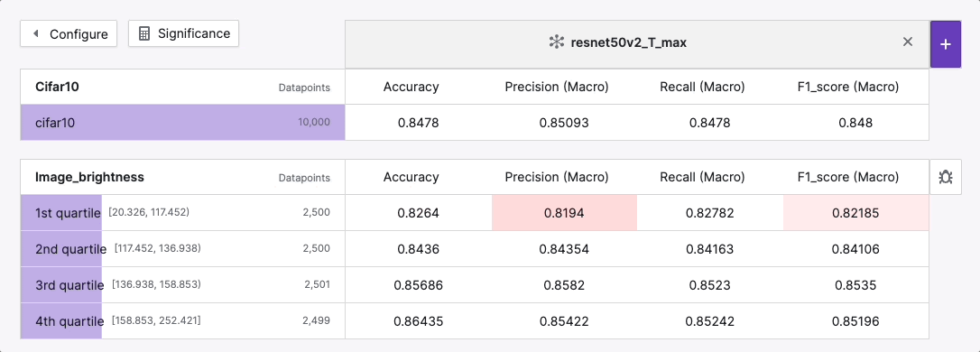Viewport: 980px width, 352px height.
Task: Click Image_brightness Accuracy column header
Action: click(411, 178)
